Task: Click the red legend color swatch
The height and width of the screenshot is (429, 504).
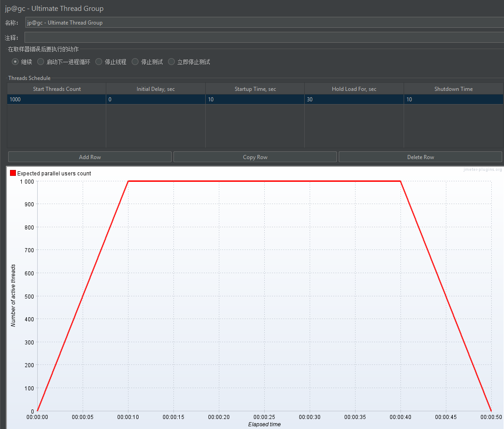Action: coord(13,173)
